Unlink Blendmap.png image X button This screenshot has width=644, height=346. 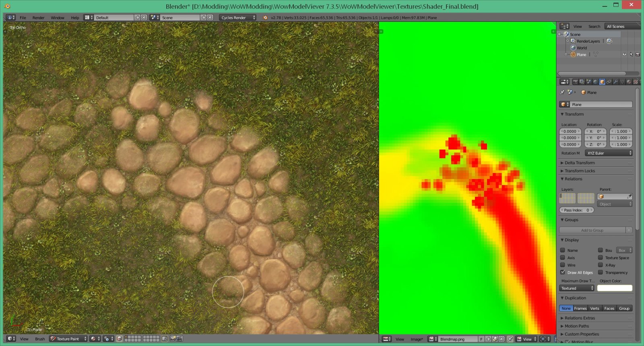(502, 339)
